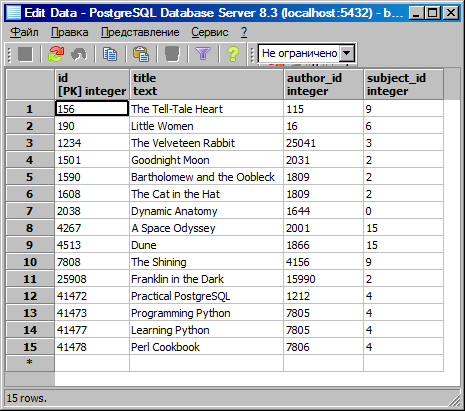Click the empty title cell in new row

click(207, 363)
